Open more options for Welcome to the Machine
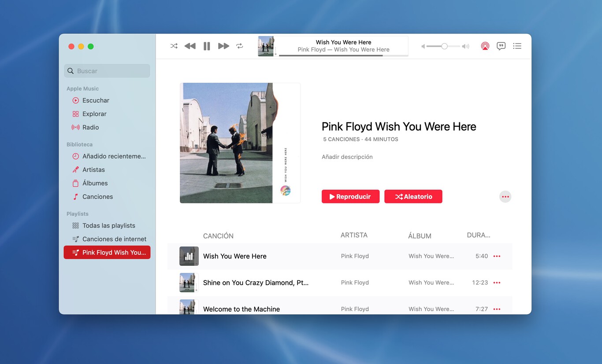Screen dimensions: 602x364 [497, 309]
